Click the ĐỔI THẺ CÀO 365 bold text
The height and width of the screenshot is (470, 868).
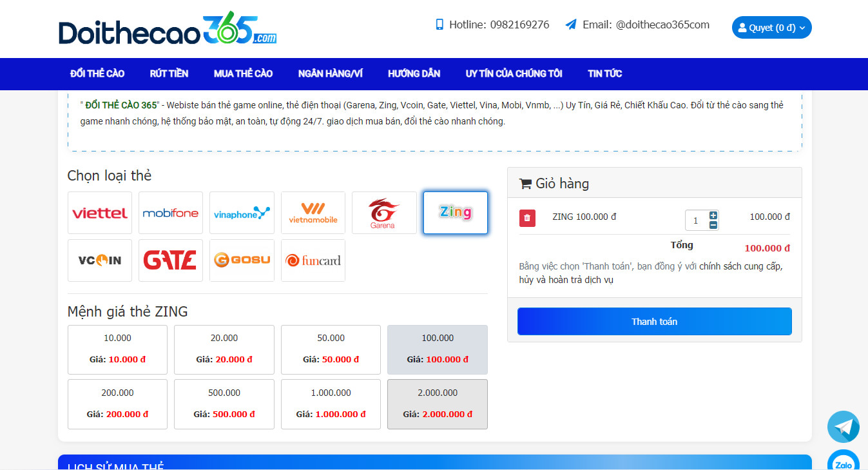point(121,105)
